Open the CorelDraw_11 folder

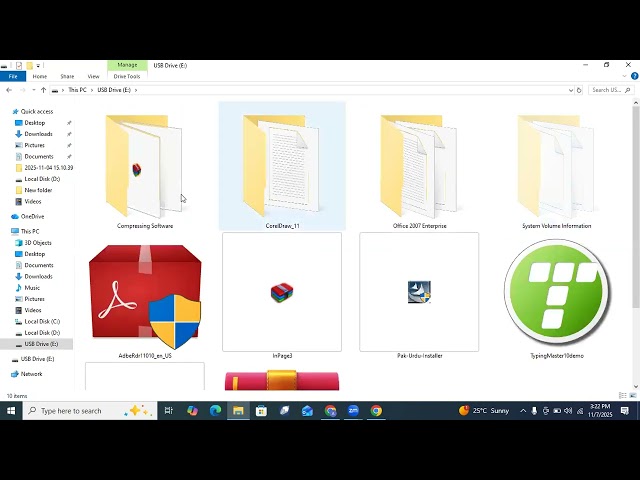282,167
